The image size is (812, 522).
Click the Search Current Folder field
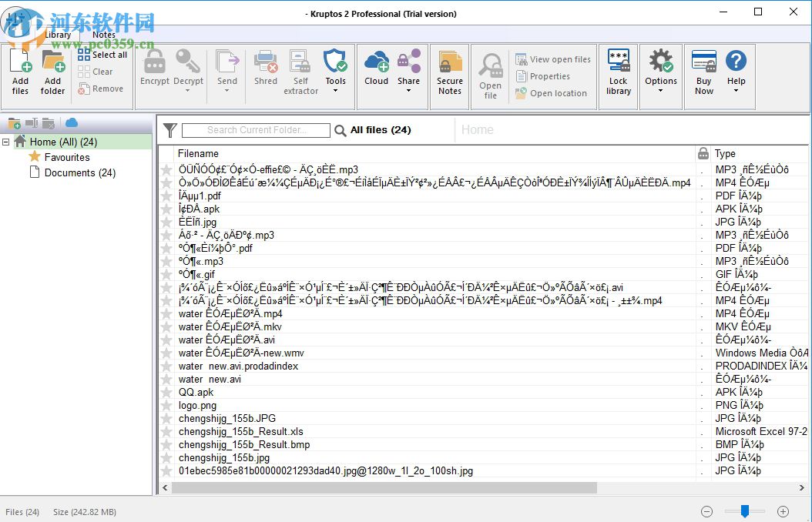tap(256, 130)
